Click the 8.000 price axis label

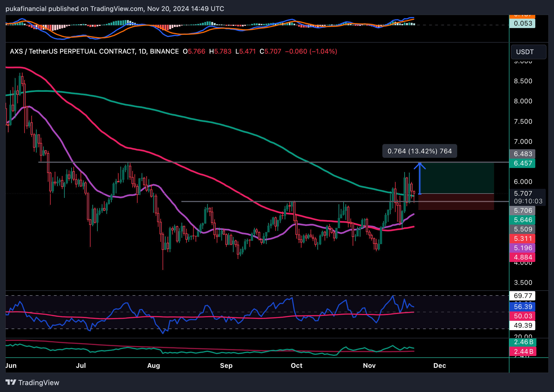point(523,101)
